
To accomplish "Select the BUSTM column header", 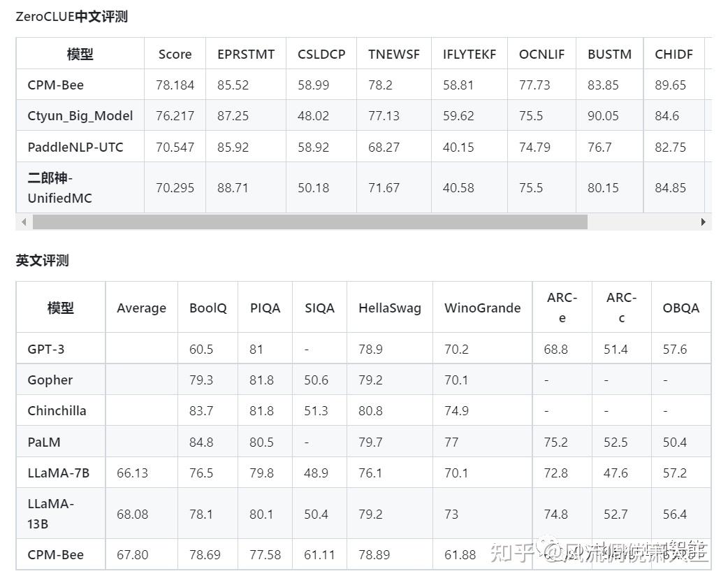I will (609, 54).
